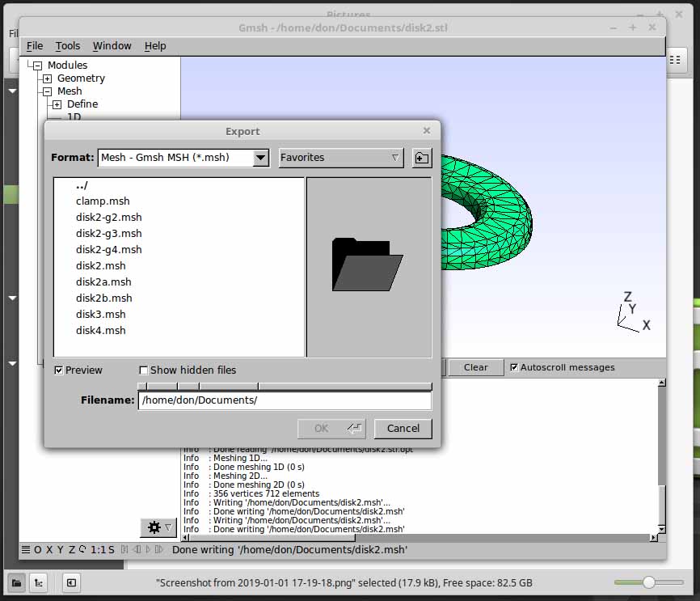Screen dimensions: 700x601
Task: Open the Format dropdown arrow
Action: point(261,158)
